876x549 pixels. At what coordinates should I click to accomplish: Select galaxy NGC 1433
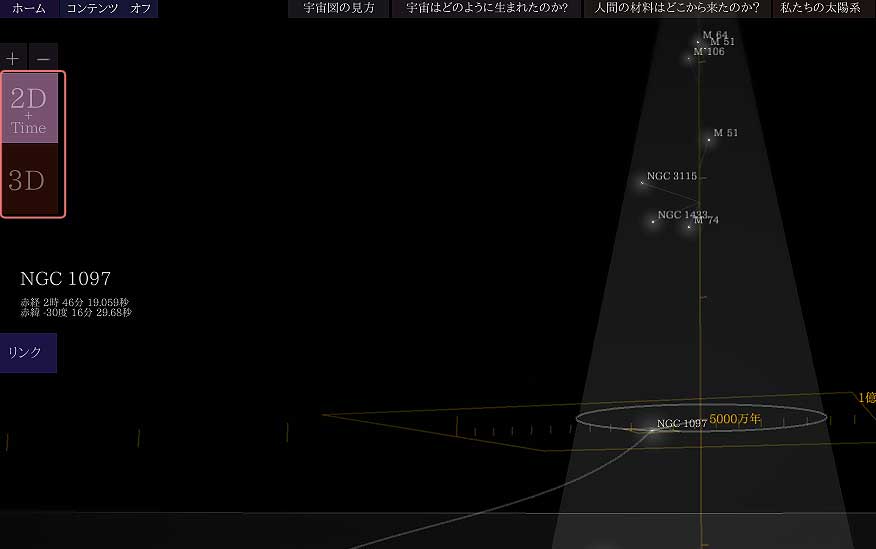682,214
